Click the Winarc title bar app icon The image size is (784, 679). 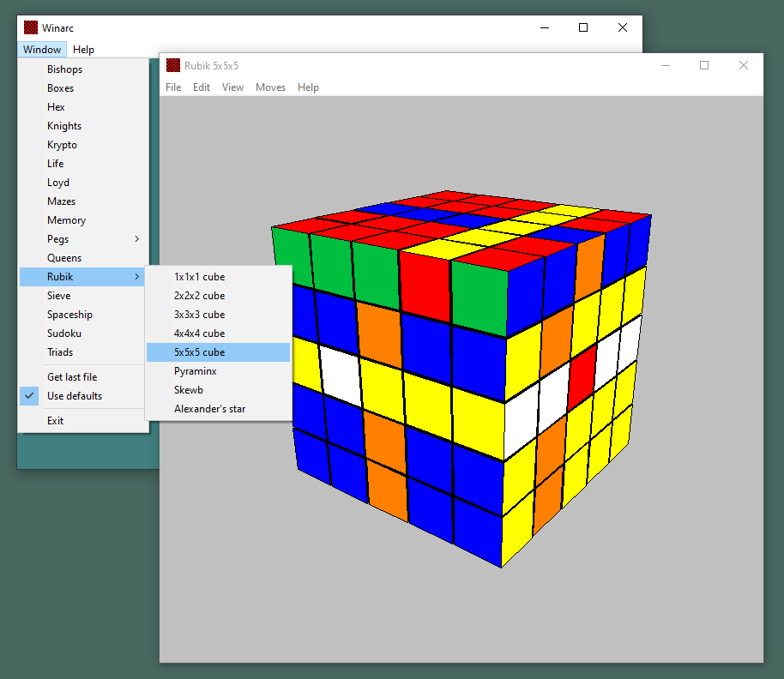(31, 27)
